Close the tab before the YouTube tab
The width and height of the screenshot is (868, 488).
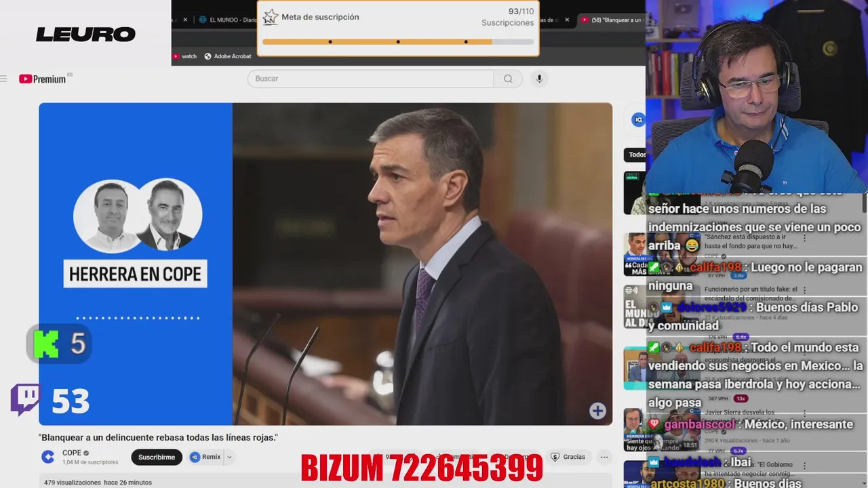567,20
